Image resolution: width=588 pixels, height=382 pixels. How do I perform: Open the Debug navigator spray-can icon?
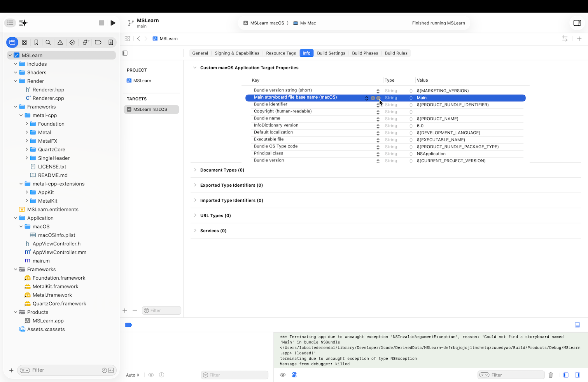tap(86, 42)
